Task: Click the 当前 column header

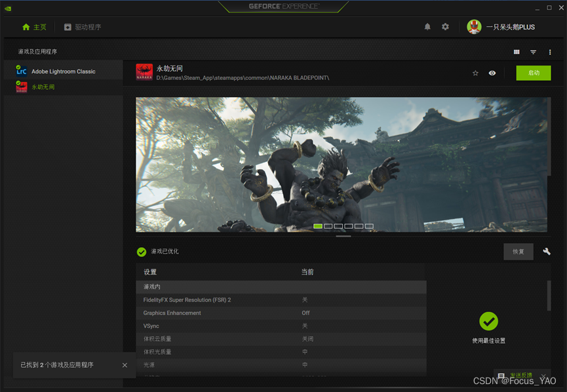Action: click(x=307, y=272)
